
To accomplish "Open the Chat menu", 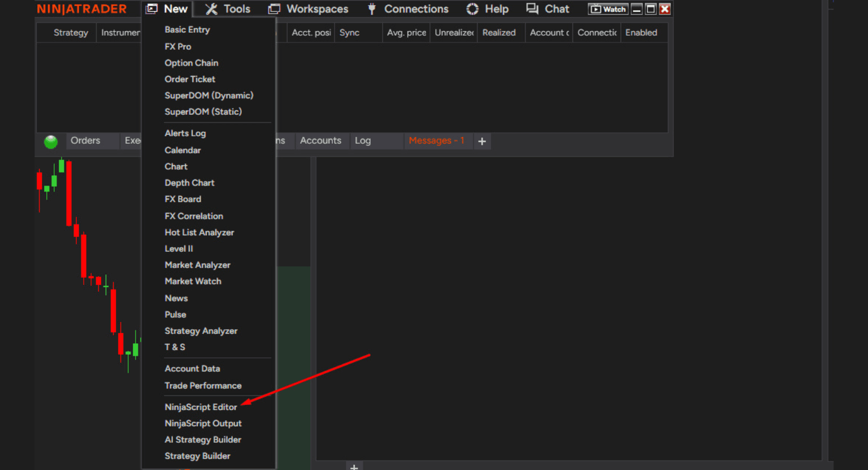I will (x=548, y=9).
